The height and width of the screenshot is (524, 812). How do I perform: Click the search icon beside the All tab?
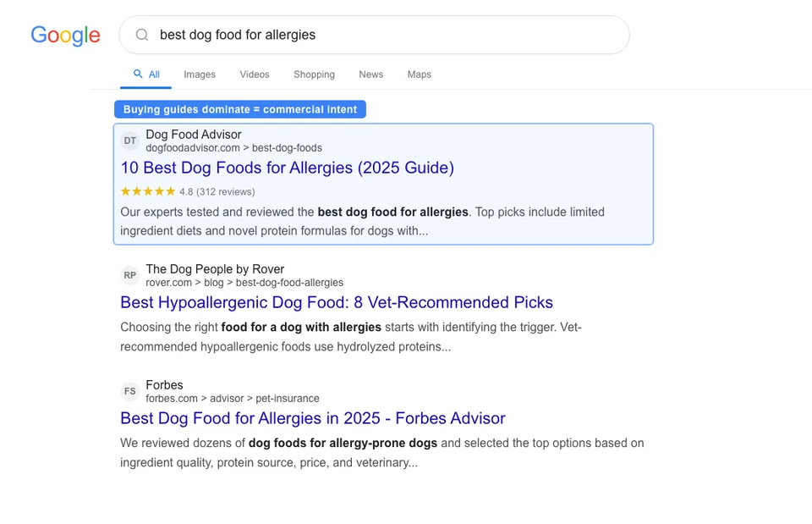135,74
